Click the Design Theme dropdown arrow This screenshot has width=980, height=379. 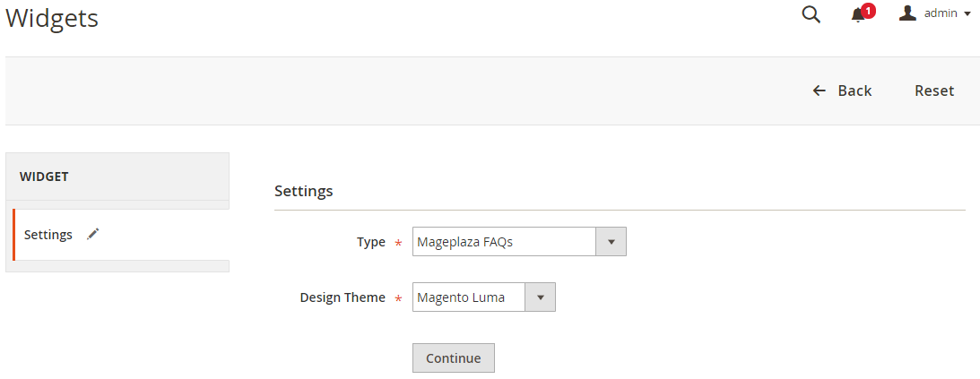pos(540,297)
